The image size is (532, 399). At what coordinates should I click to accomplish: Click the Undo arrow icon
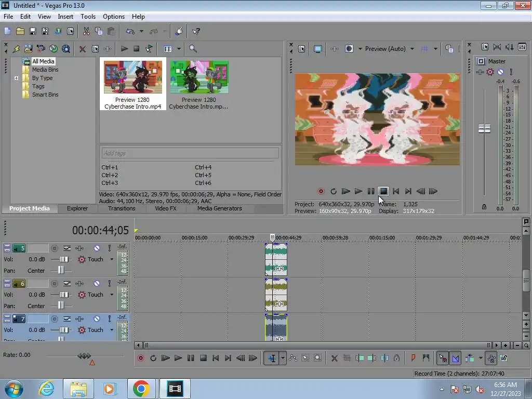click(130, 31)
